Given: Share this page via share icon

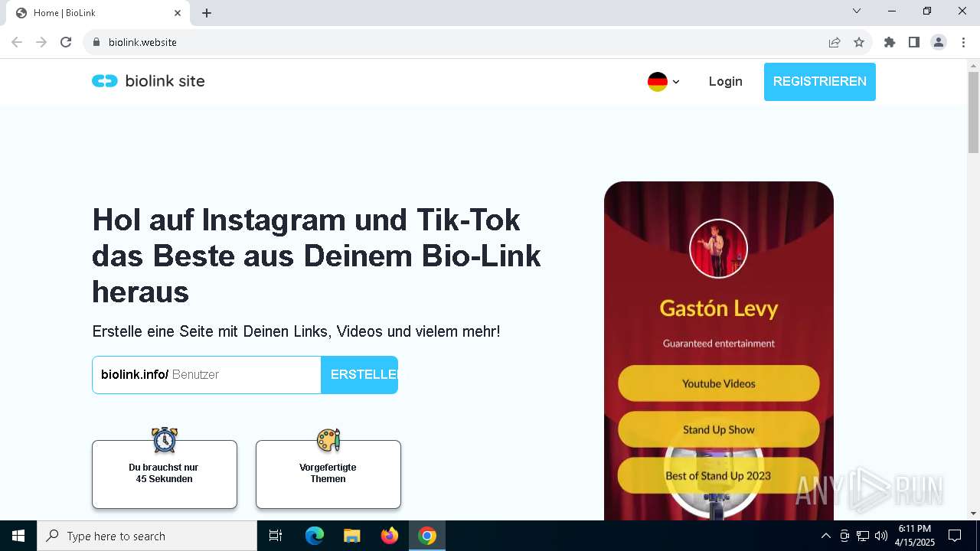Looking at the screenshot, I should click(835, 42).
